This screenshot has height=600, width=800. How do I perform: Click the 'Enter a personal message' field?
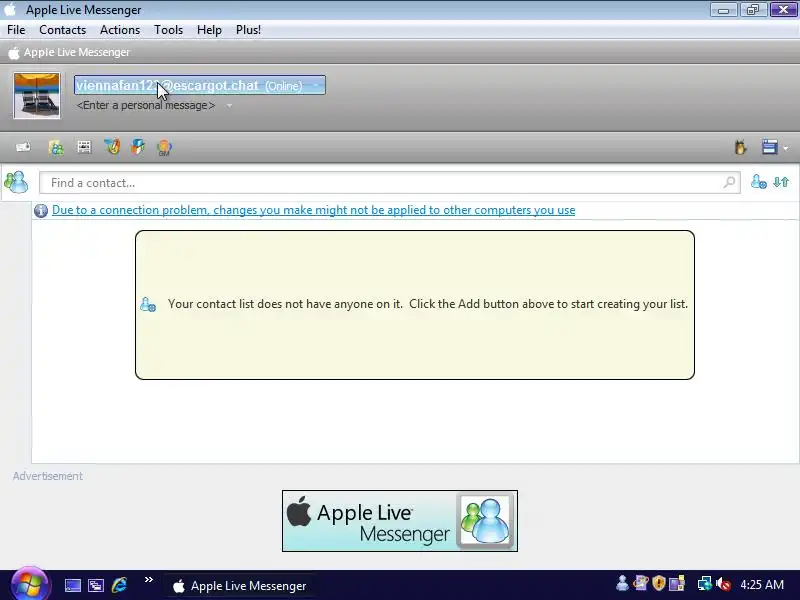point(146,105)
